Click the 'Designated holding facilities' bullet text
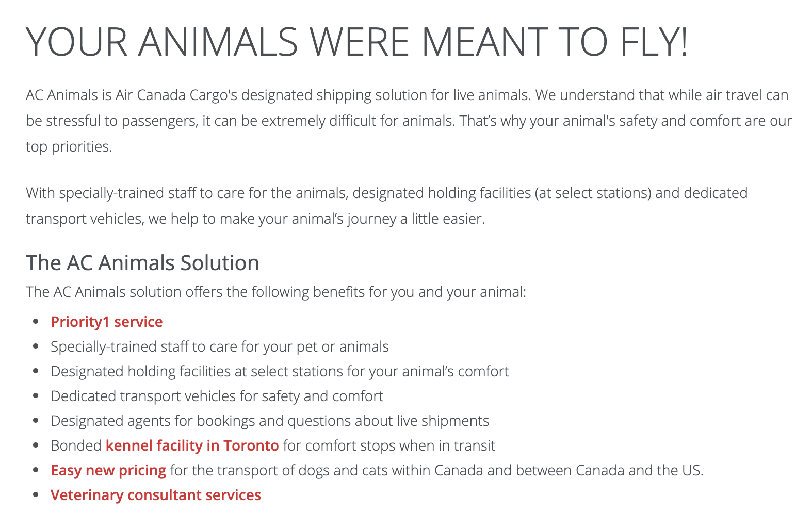Screen dimensions: 812x529 pos(280,371)
